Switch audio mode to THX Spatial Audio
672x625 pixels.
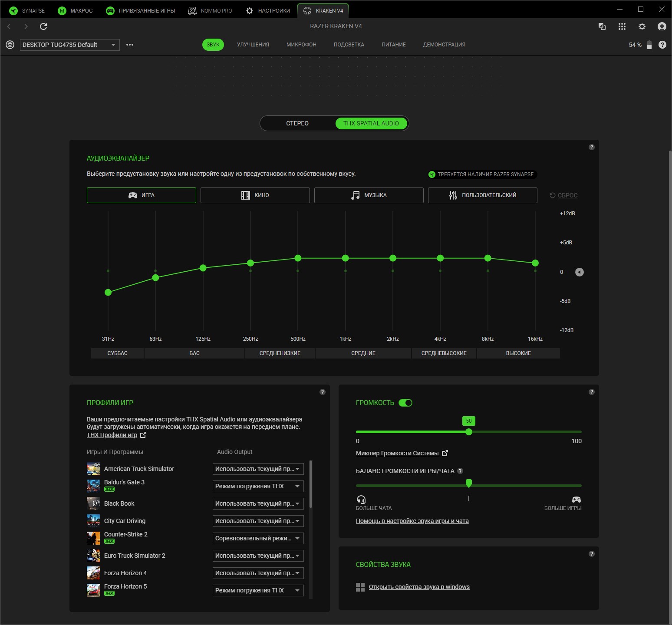[371, 123]
